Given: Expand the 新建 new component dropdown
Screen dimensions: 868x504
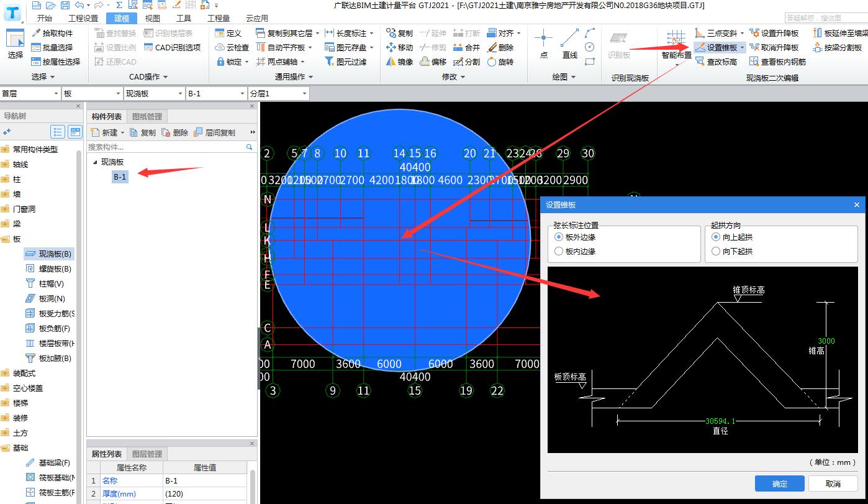Looking at the screenshot, I should [x=122, y=132].
